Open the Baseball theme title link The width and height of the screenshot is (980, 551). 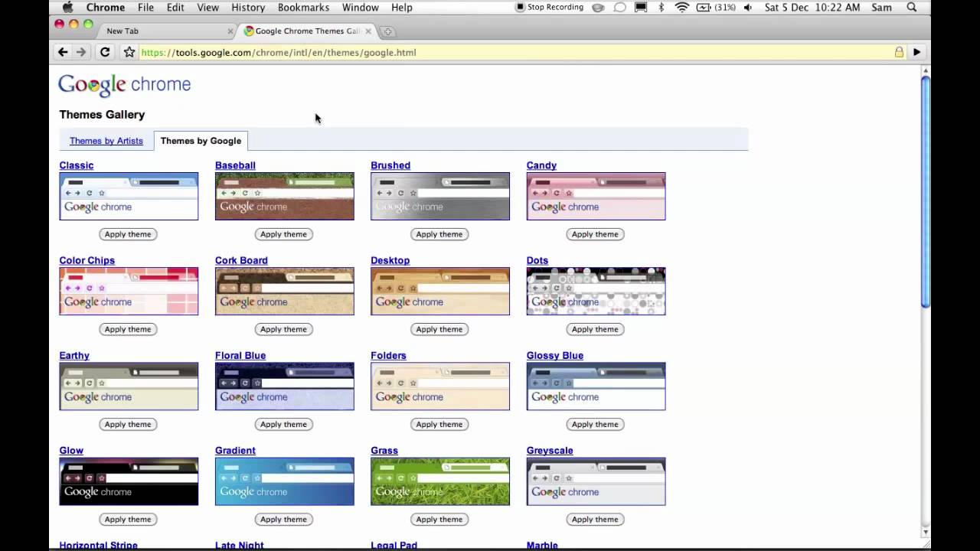pyautogui.click(x=235, y=165)
